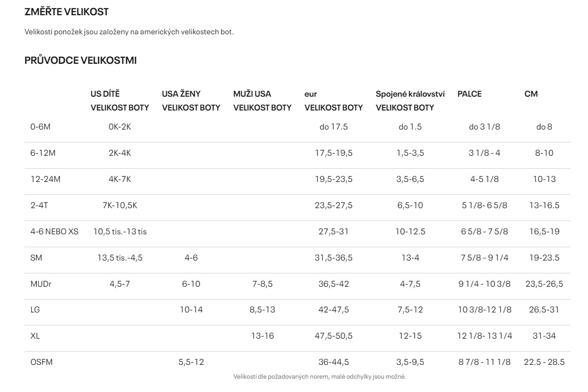Select the CM column header
Screen dimensions: 588x392
point(531,94)
